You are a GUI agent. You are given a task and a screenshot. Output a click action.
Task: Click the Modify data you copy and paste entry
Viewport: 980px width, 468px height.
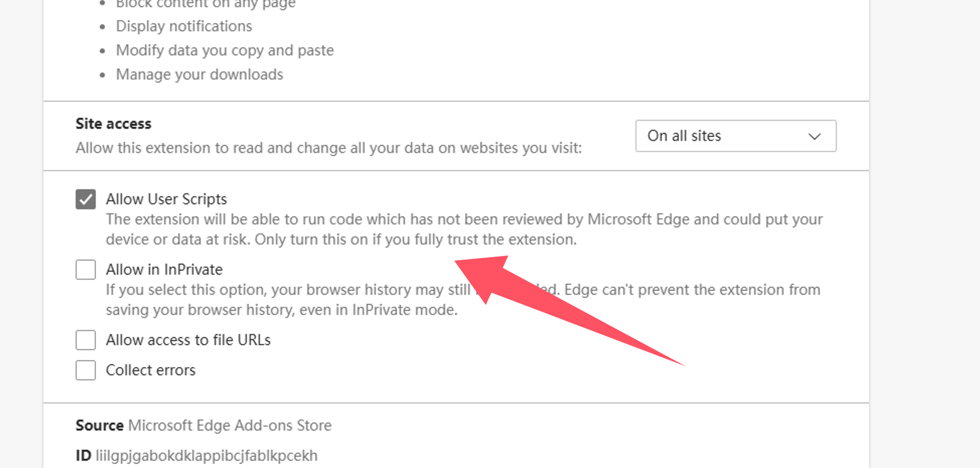tap(225, 50)
